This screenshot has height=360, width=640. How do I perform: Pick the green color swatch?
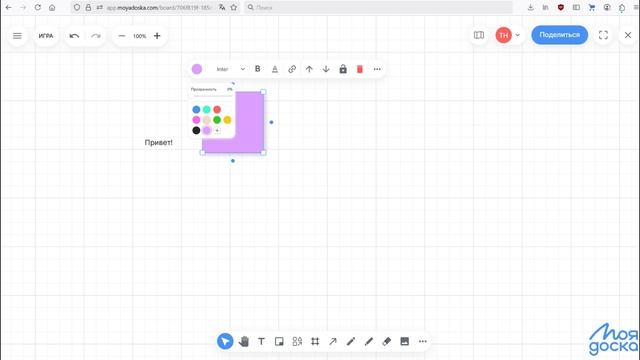tap(217, 120)
